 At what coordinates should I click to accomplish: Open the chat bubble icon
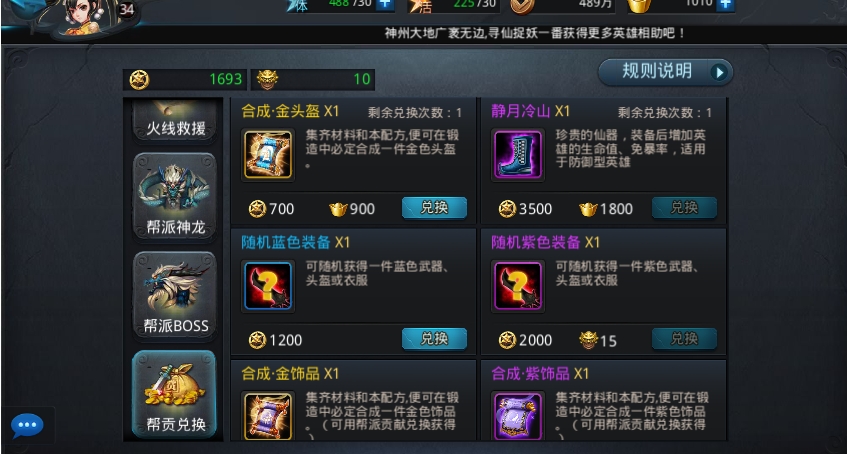click(27, 426)
